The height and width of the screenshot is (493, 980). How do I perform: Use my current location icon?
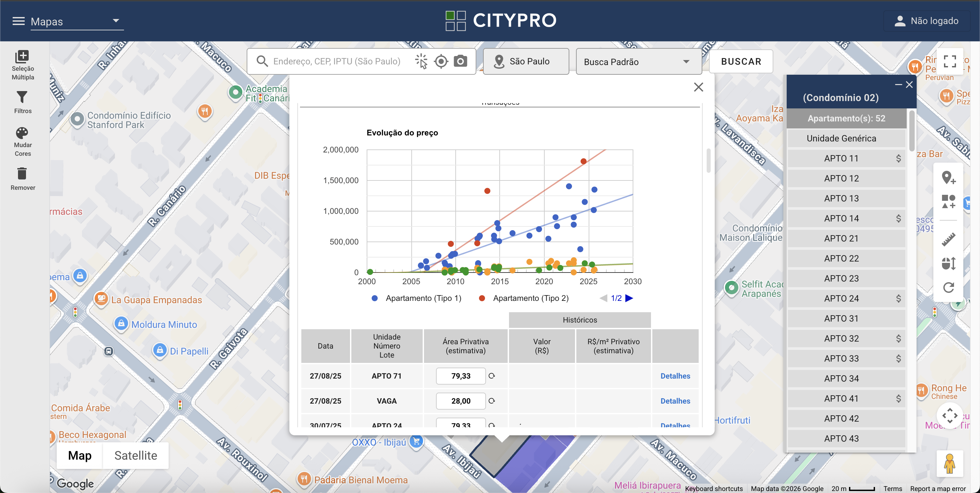[x=441, y=61]
